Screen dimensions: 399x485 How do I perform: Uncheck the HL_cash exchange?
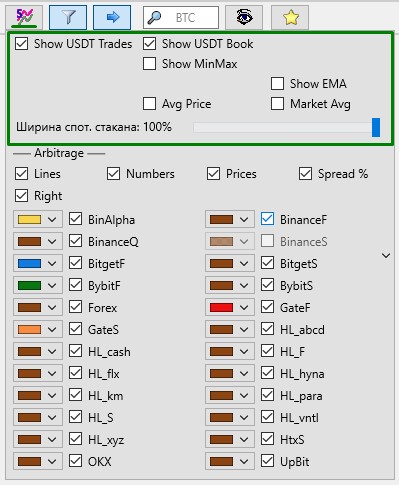click(75, 351)
